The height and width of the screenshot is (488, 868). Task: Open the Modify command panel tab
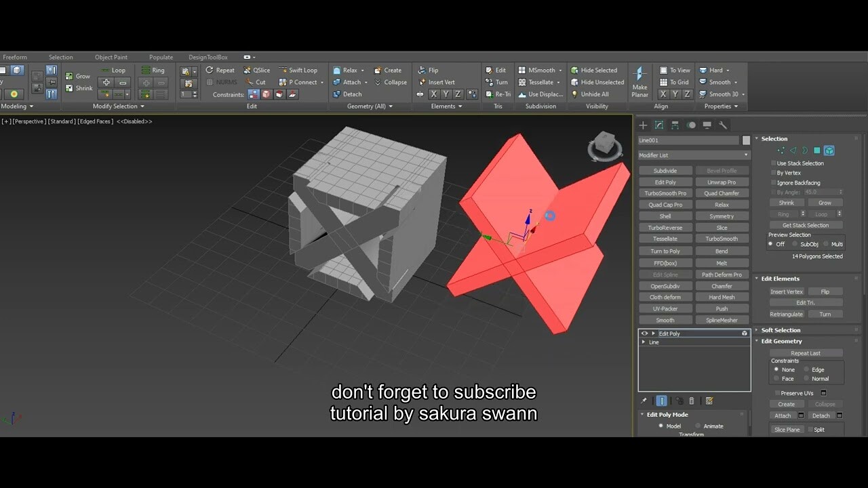click(x=658, y=125)
